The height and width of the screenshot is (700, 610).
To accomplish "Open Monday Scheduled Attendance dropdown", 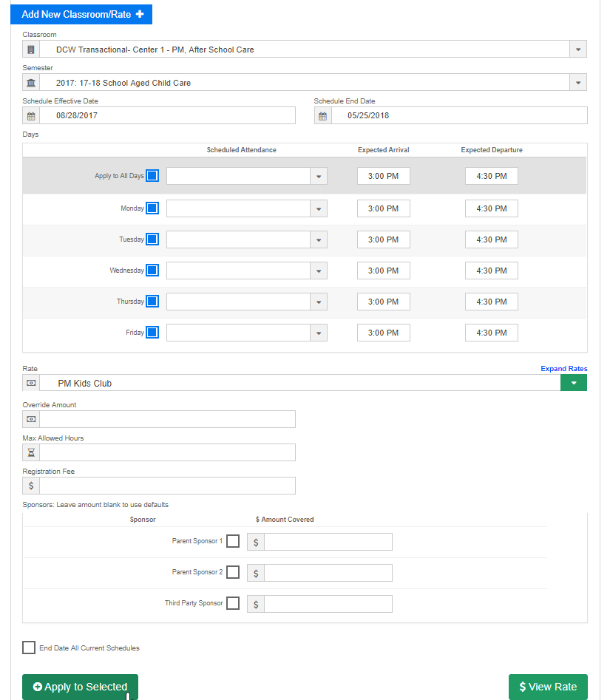I will click(x=318, y=208).
